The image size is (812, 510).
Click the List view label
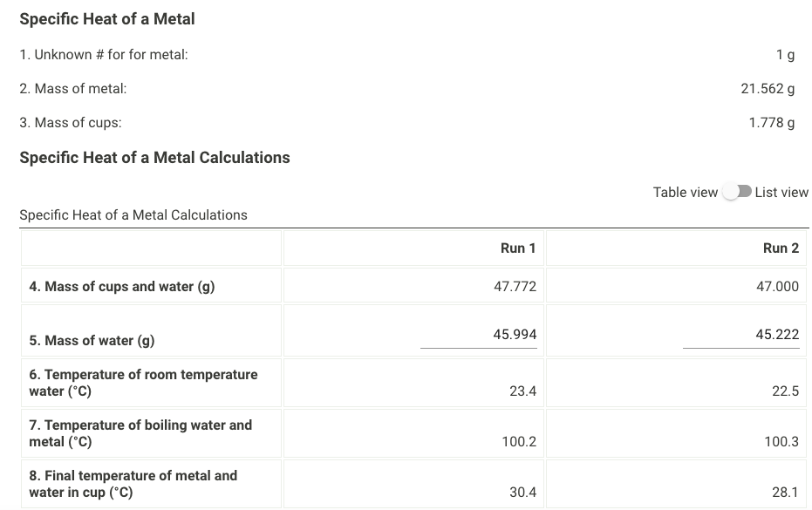tap(781, 193)
